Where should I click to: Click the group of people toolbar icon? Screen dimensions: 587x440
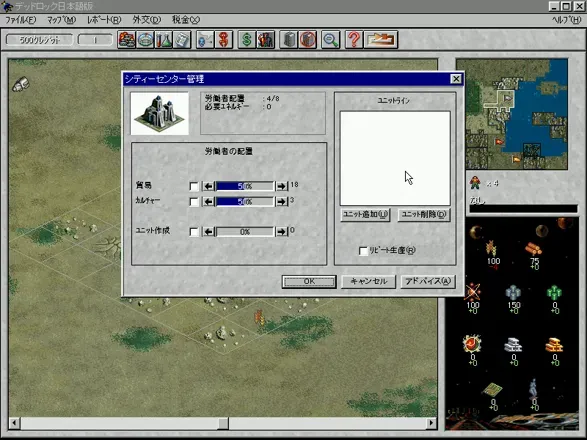266,39
